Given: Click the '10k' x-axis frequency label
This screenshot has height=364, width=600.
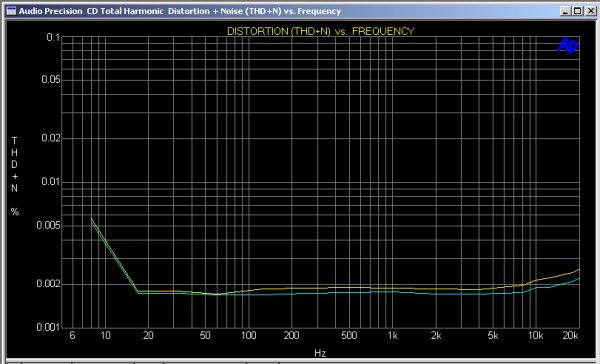Looking at the screenshot, I should (x=536, y=336).
